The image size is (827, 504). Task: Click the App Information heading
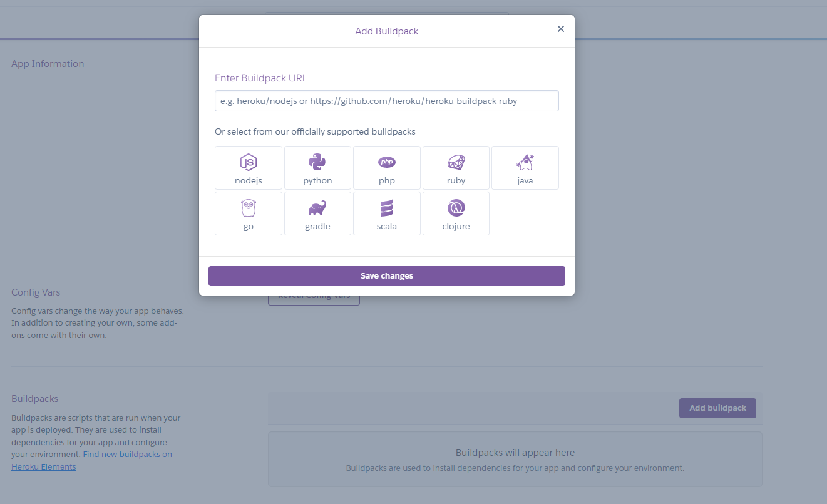(48, 64)
